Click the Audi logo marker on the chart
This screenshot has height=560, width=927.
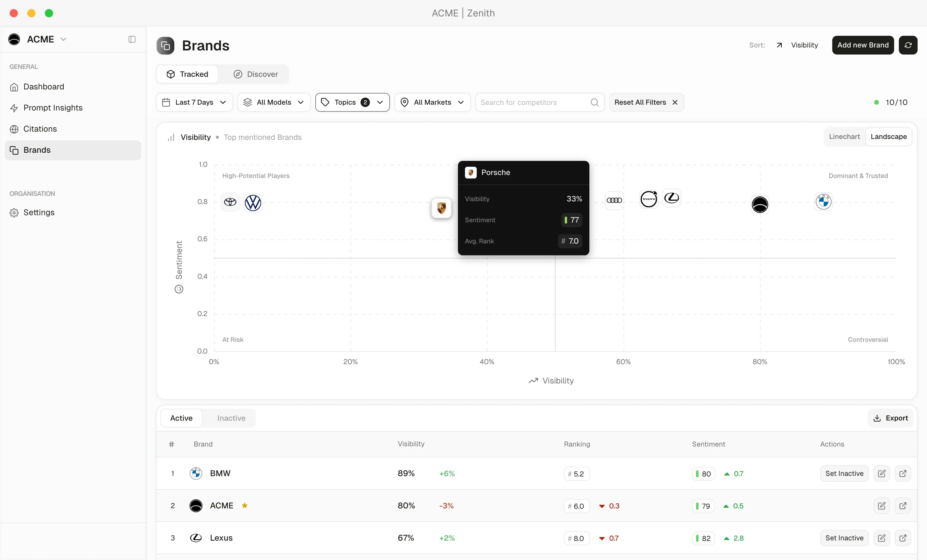click(x=614, y=201)
